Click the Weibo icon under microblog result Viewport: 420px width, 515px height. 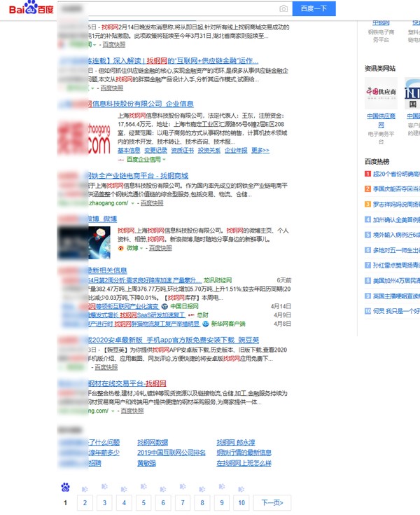coord(120,248)
